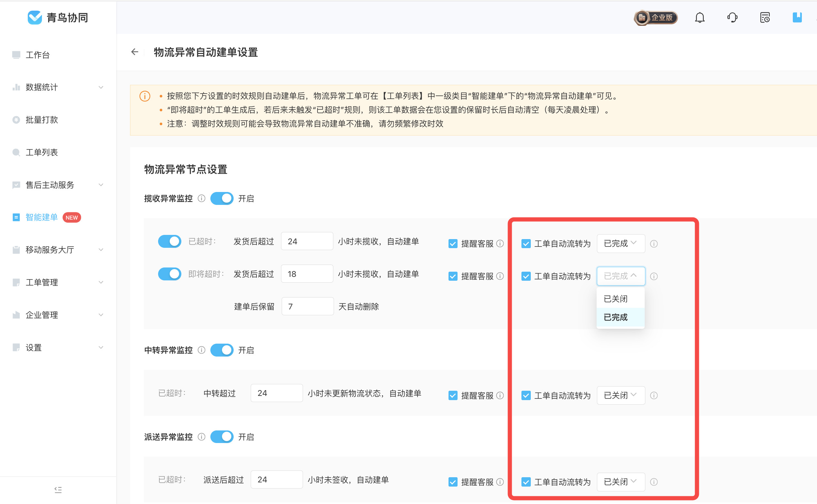Click the 工单列表 sidebar icon

click(x=16, y=152)
